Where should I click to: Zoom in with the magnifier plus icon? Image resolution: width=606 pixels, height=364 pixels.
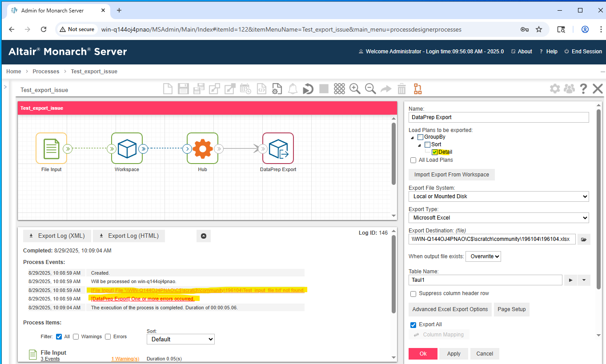[355, 89]
